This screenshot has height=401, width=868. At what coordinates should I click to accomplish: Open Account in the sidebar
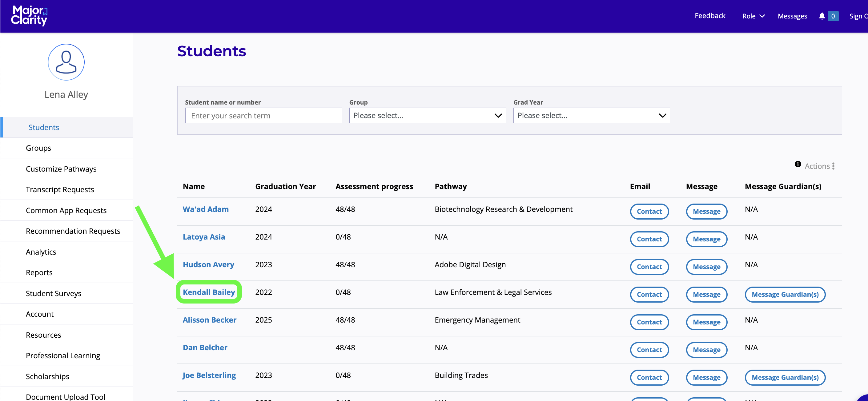tap(66, 314)
